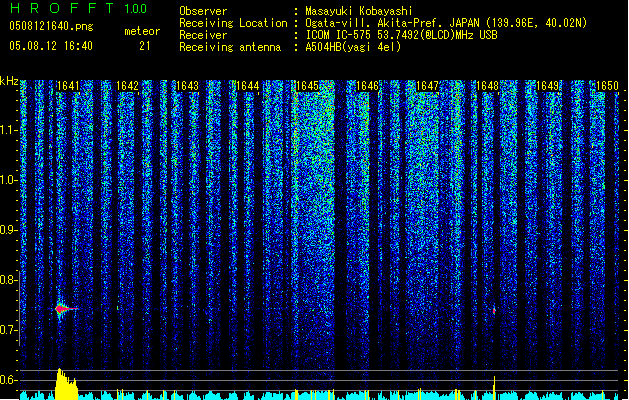The width and height of the screenshot is (629, 400).
Task: Click the 1648 time marker
Action: [487, 86]
